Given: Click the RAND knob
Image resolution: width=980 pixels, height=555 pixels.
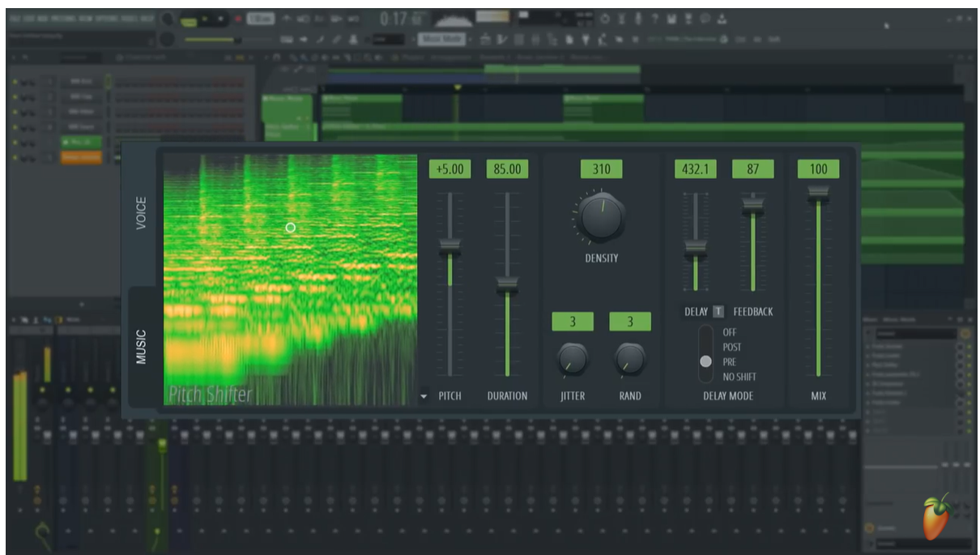Looking at the screenshot, I should (630, 359).
